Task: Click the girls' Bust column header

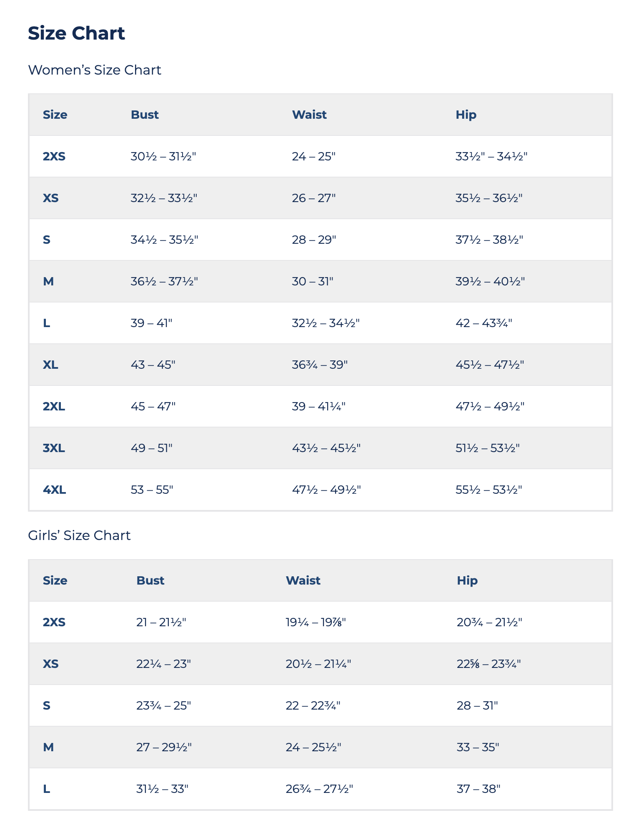Action: [150, 580]
